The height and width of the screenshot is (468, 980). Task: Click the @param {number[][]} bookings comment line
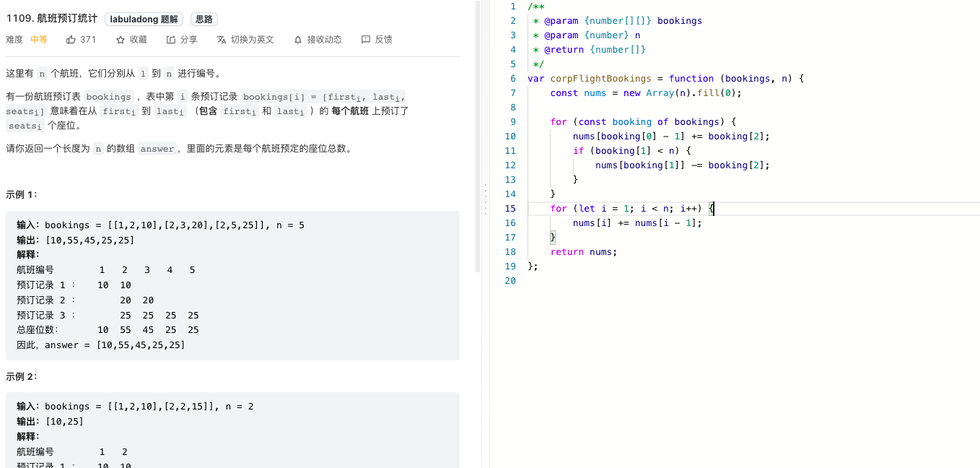pyautogui.click(x=617, y=21)
